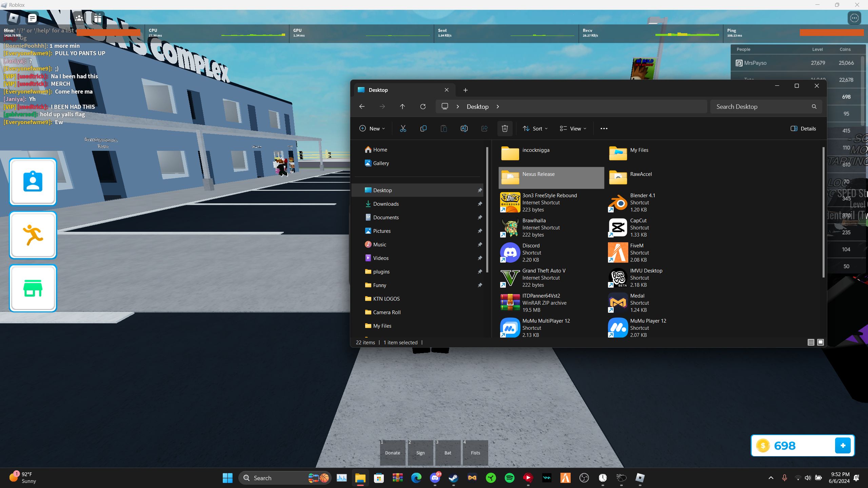Switch to large thumbnails view toggle

pos(820,342)
